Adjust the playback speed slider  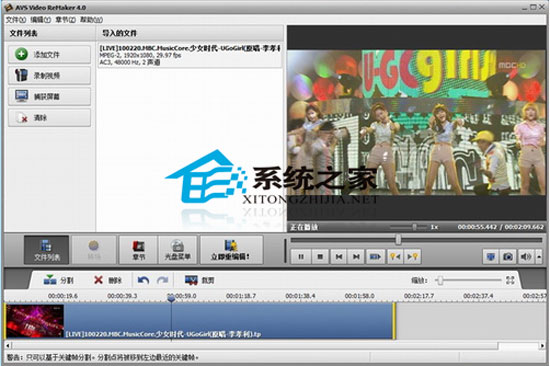click(415, 227)
